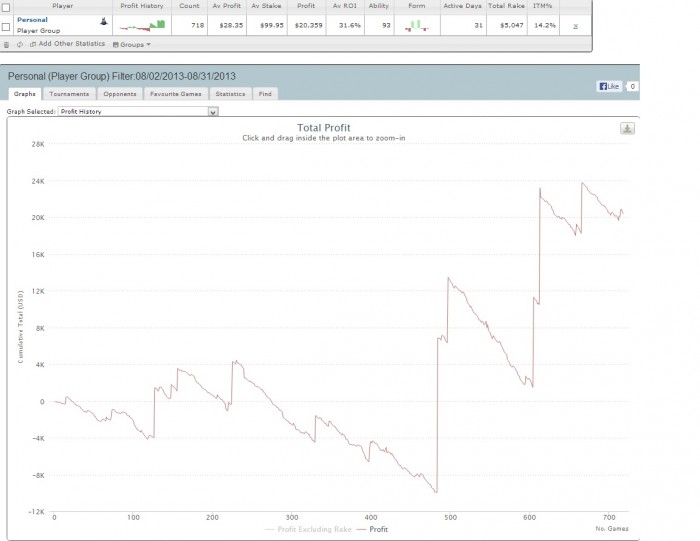Sort by Count column header
The height and width of the screenshot is (541, 700).
[189, 6]
